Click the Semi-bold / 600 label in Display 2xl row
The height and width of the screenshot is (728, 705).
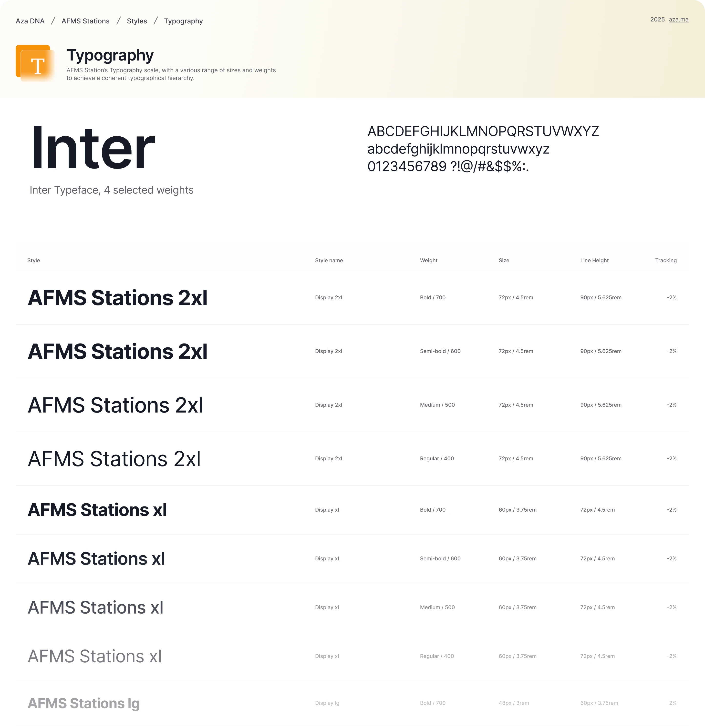440,351
